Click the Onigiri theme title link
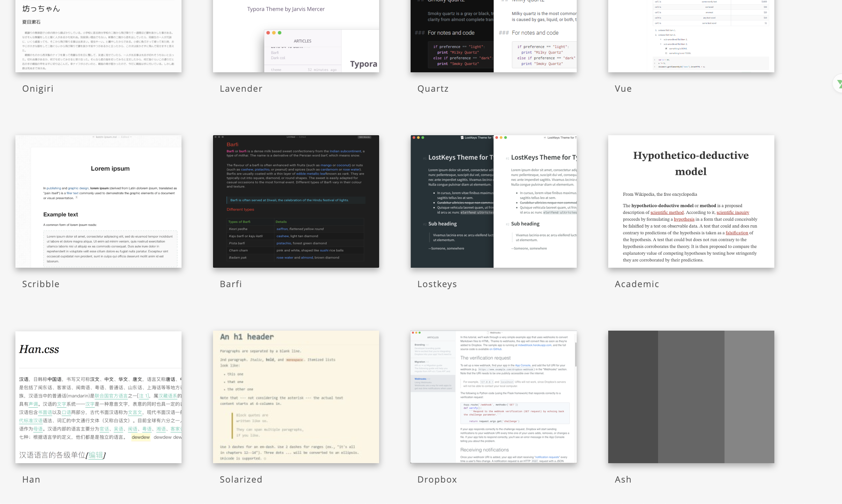 coord(38,89)
